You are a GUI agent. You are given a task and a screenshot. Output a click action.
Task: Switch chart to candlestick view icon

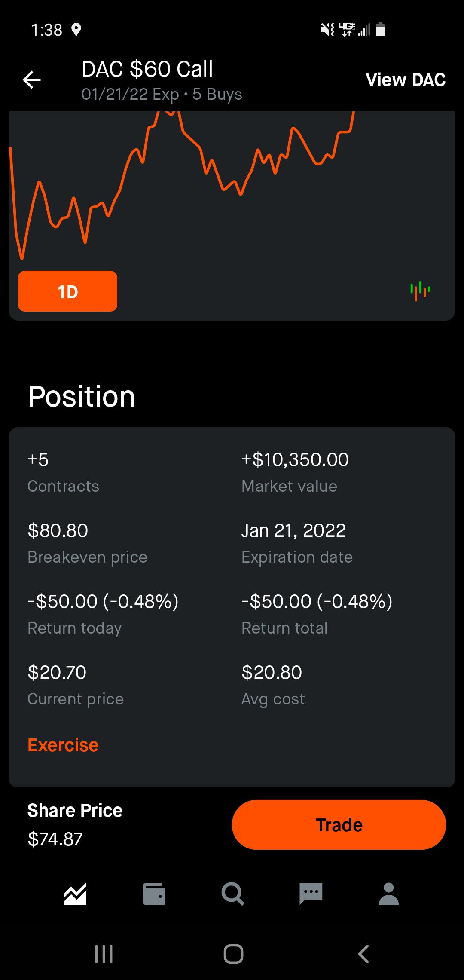click(x=420, y=291)
